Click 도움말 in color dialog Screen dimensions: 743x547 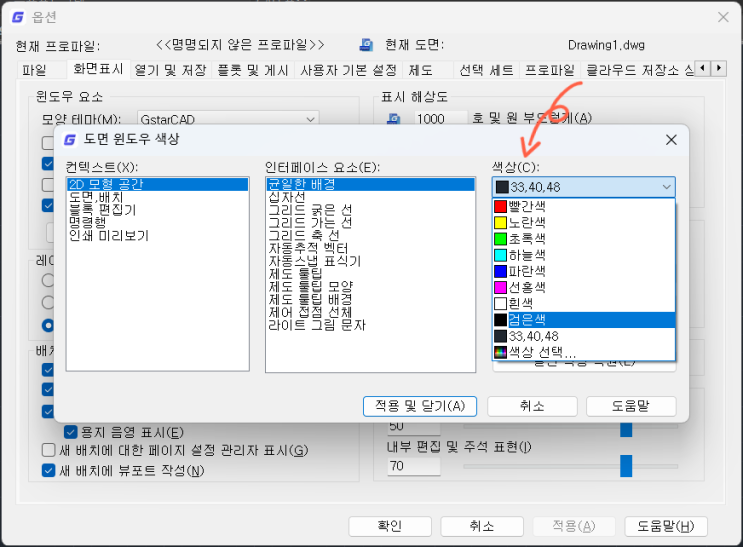(631, 406)
